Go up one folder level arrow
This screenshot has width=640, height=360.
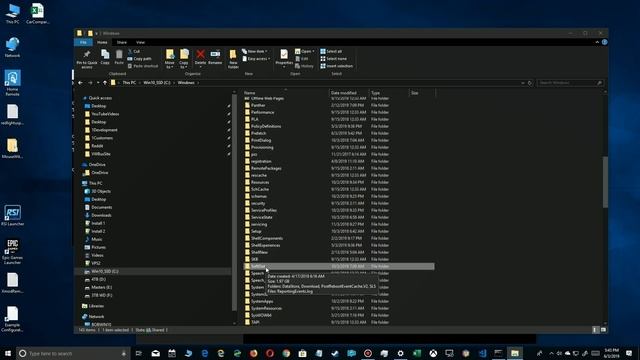click(105, 83)
